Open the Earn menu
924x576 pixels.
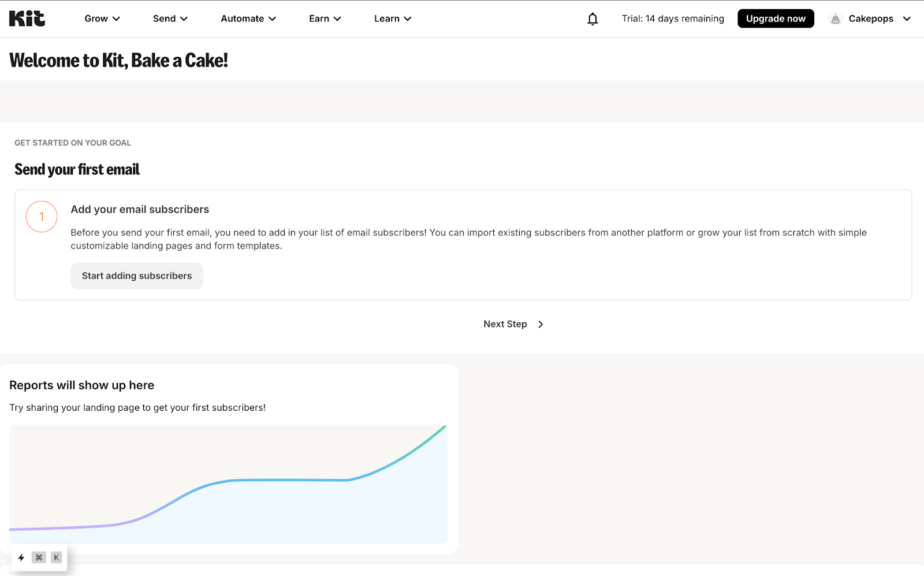325,18
